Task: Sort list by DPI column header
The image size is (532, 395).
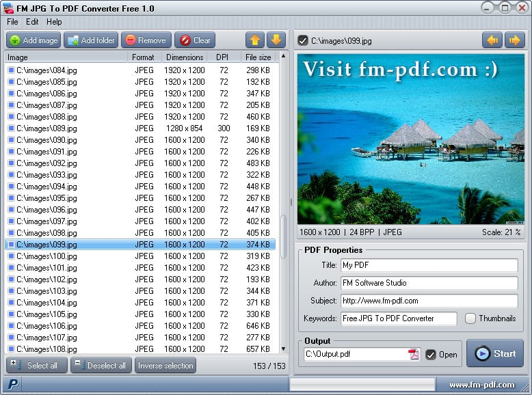Action: coord(224,57)
